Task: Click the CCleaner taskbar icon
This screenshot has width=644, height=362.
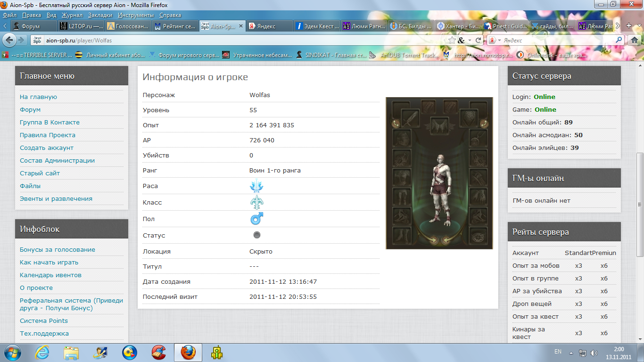Action: point(158,352)
